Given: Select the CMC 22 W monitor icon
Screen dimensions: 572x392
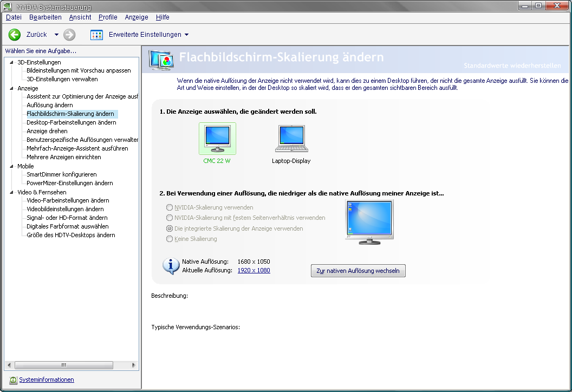Looking at the screenshot, I should (217, 139).
